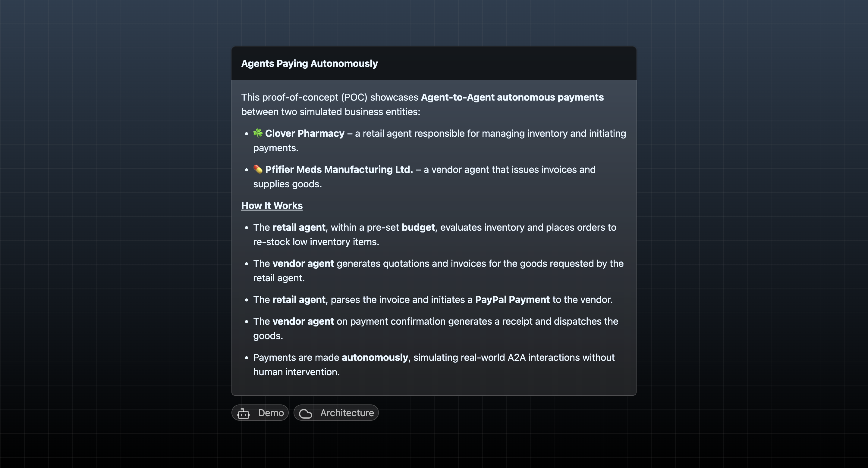Click the Clover Pharmacy name
The width and height of the screenshot is (868, 468).
305,133
